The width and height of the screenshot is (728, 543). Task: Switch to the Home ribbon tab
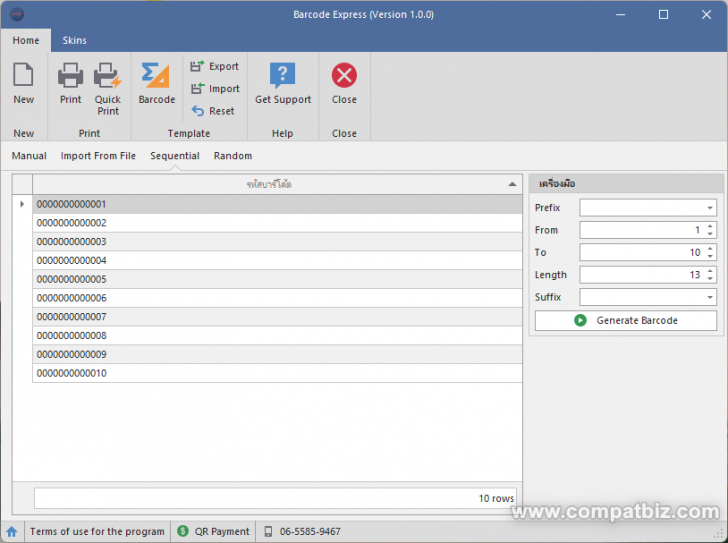pos(26,40)
